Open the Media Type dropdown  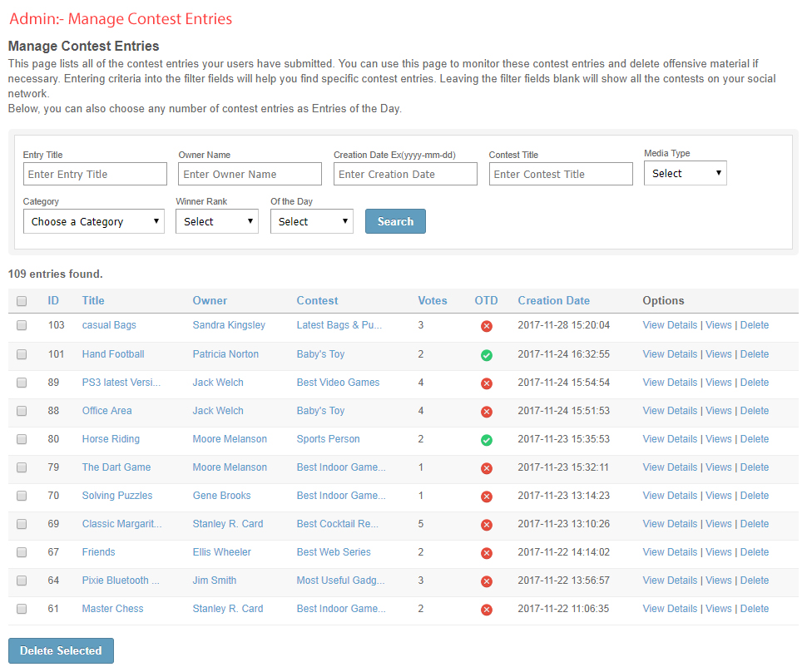click(x=685, y=173)
